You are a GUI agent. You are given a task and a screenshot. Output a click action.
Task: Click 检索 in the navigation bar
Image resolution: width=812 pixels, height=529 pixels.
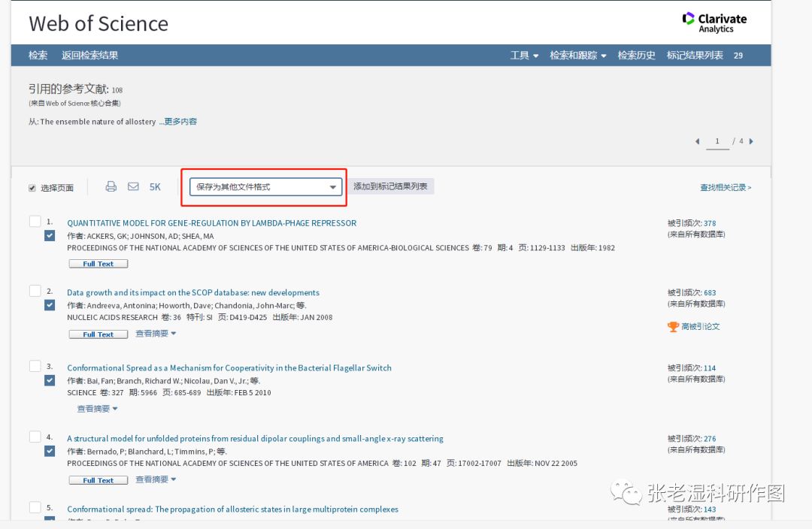point(38,56)
